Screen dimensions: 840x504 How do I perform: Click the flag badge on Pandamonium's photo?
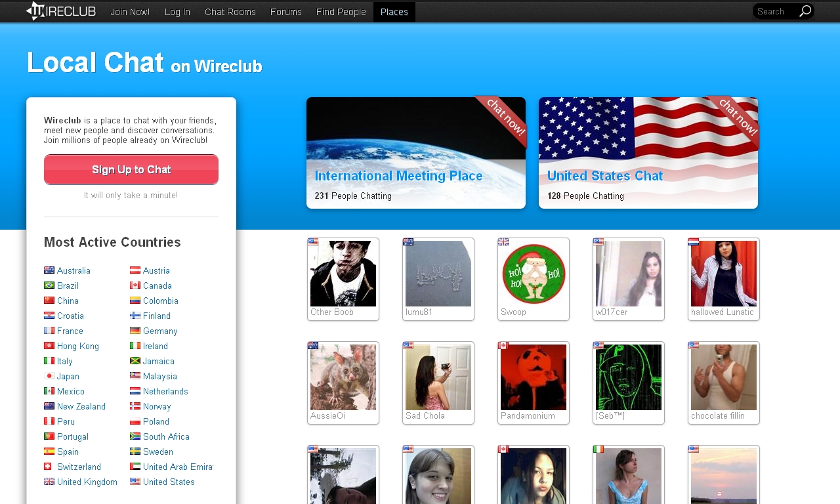coord(503,345)
